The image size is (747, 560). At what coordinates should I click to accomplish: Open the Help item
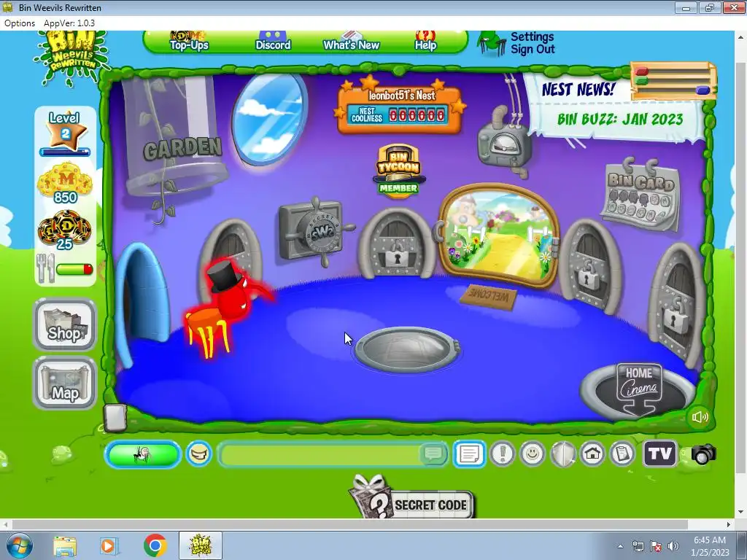pos(425,42)
